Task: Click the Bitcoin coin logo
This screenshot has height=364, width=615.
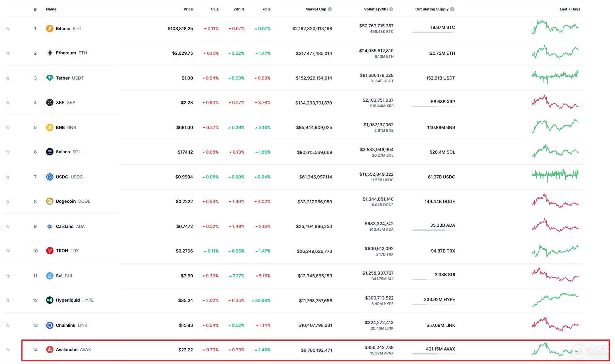Action: (x=49, y=29)
